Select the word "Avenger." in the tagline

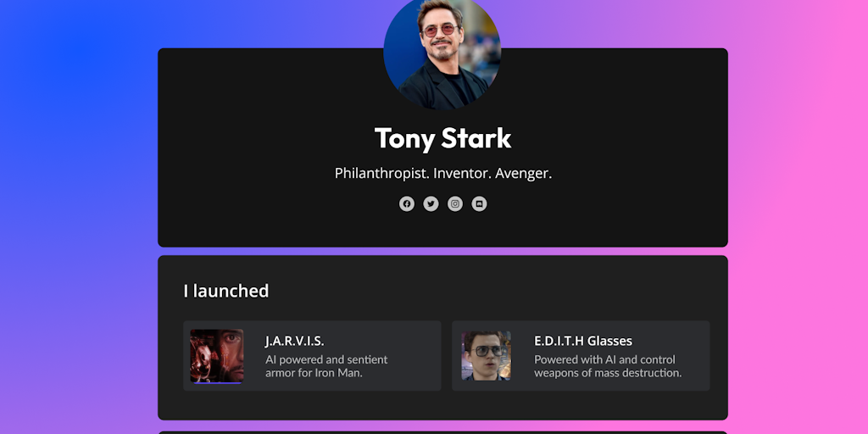point(523,173)
